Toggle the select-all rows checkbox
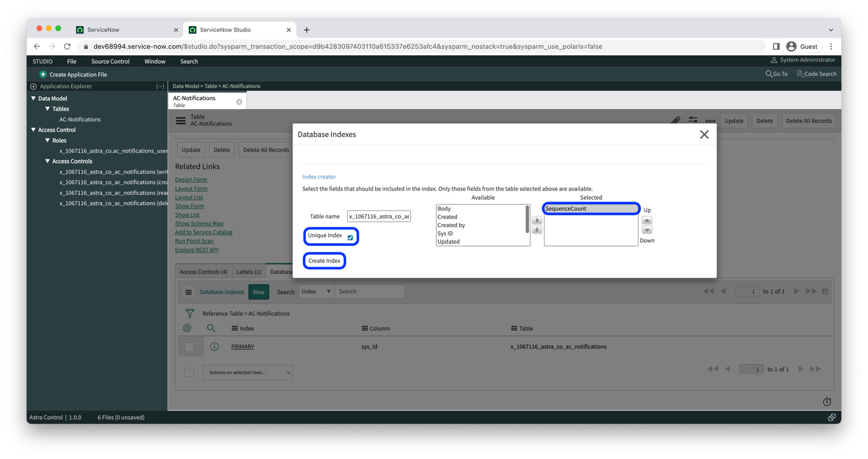This screenshot has width=868, height=459. [x=189, y=372]
